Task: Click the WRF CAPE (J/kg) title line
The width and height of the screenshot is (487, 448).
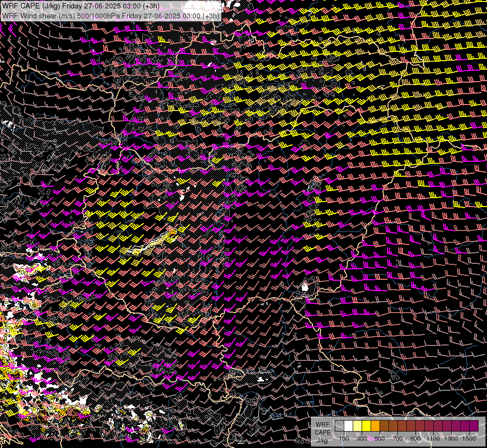Action: [x=81, y=6]
